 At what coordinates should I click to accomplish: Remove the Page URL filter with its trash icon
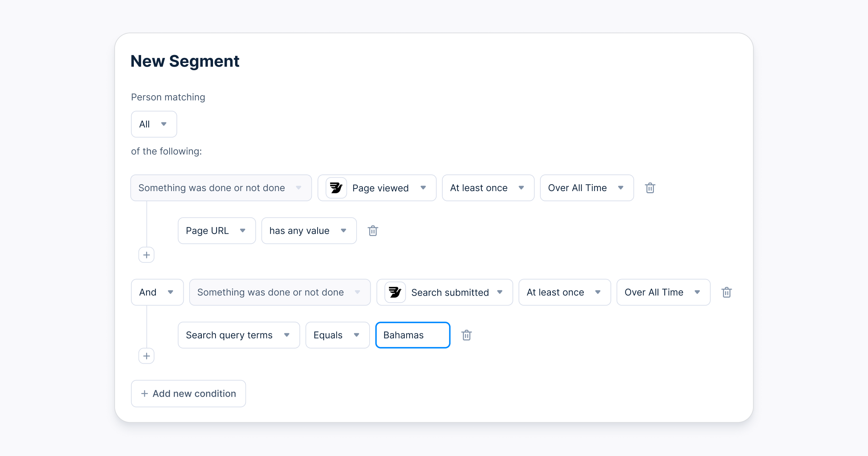click(373, 231)
